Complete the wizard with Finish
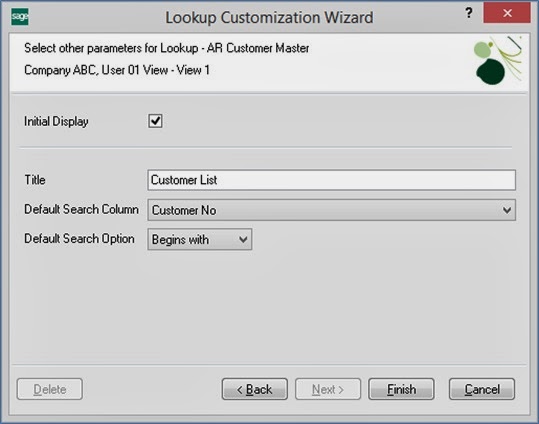The height and width of the screenshot is (424, 539). pyautogui.click(x=402, y=389)
